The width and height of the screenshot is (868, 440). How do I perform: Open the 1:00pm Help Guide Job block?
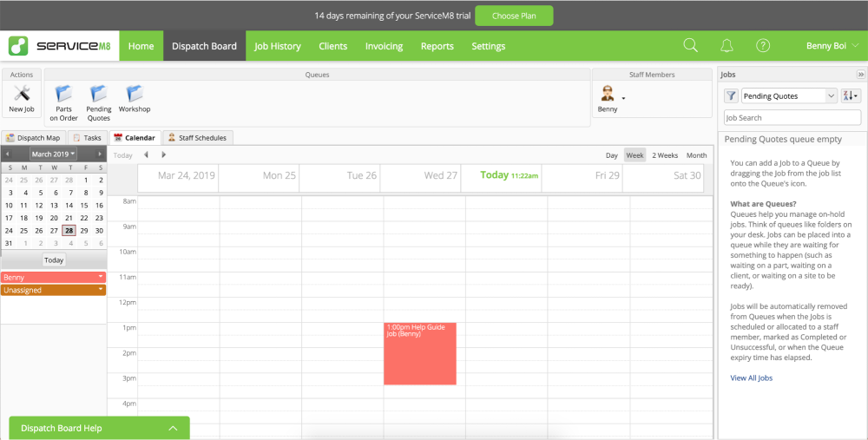[420, 354]
